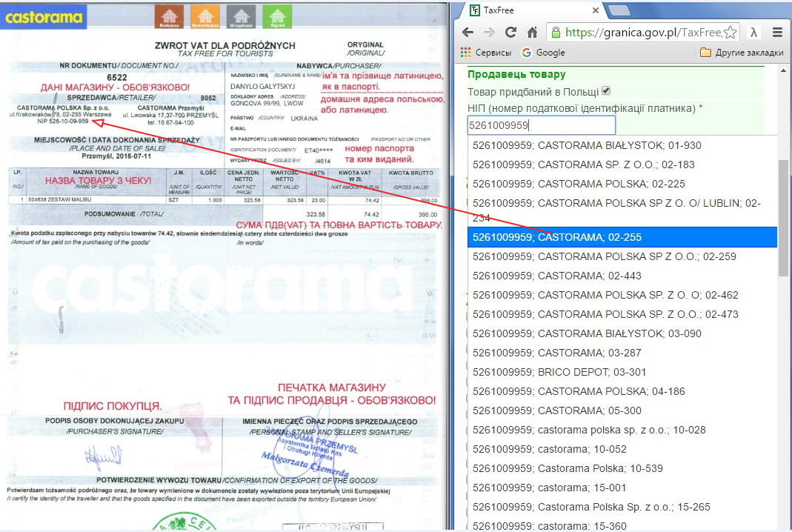The image size is (792, 532).
Task: Click the suggestion list scrollbar thumb
Action: tap(783, 219)
